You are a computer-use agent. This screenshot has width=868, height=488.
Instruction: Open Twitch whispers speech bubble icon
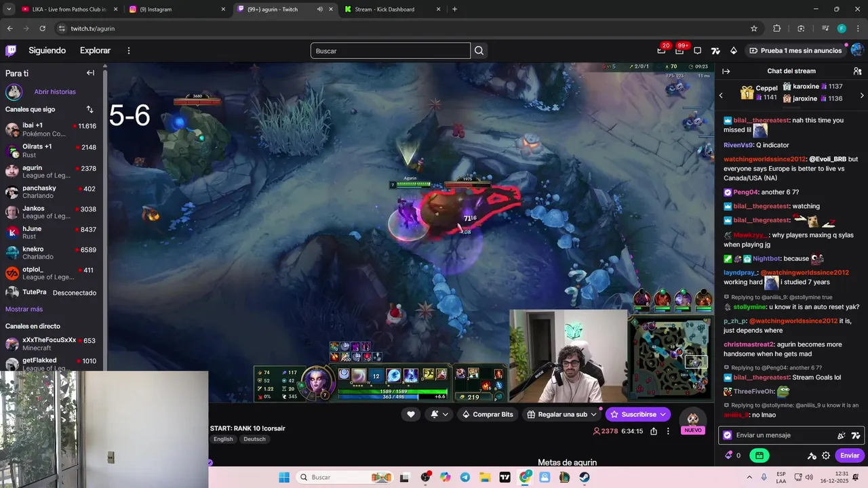[x=697, y=51]
